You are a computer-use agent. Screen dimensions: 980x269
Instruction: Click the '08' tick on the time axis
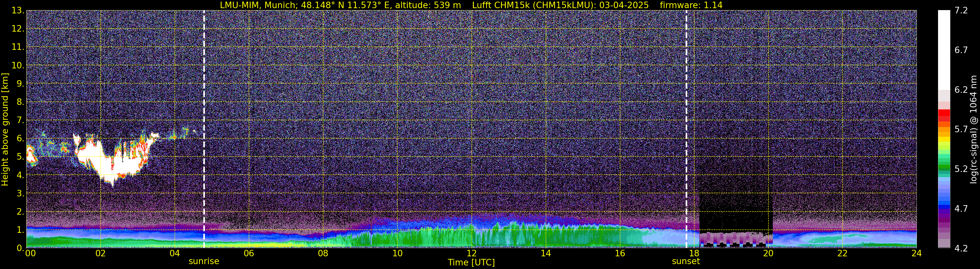tap(323, 253)
